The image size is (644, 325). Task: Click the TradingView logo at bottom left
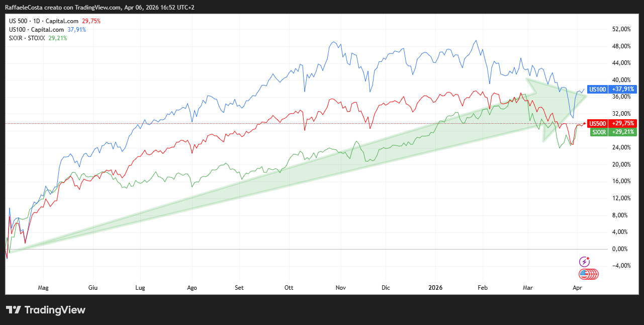[45, 310]
